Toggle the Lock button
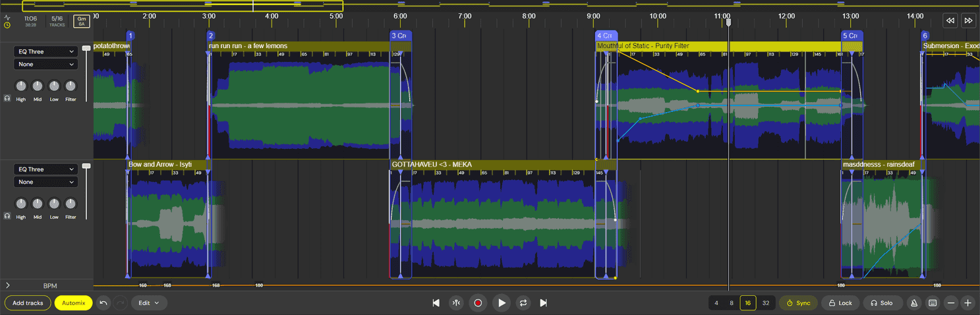The height and width of the screenshot is (315, 980). point(840,303)
